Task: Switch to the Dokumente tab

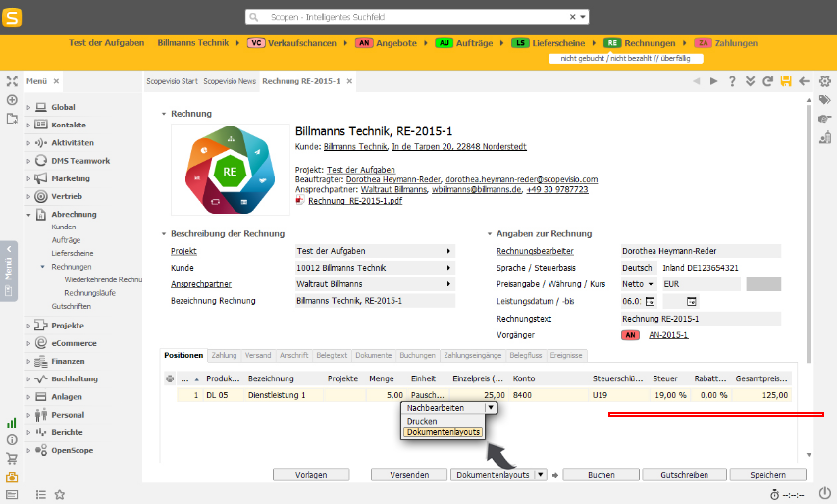Action: 373,355
